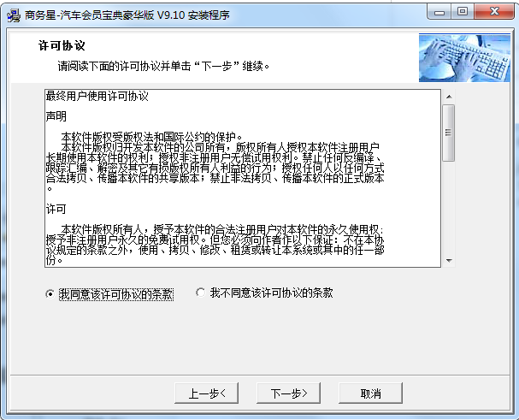
Task: Click the license box scroll-down arrow
Action: pos(449,261)
